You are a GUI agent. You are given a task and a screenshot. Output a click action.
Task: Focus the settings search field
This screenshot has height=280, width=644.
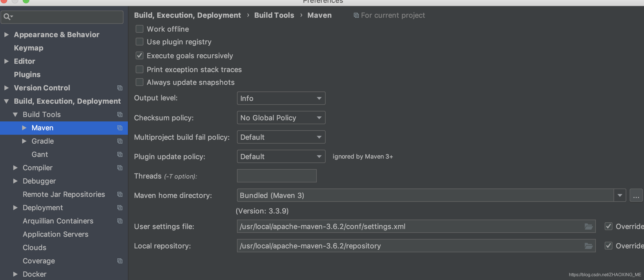pos(62,17)
